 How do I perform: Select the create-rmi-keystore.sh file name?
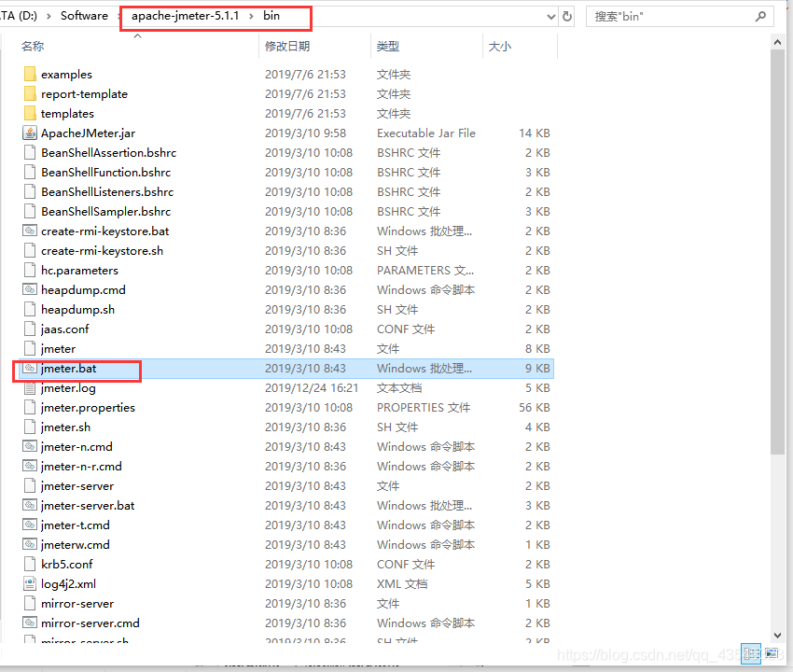coord(103,250)
